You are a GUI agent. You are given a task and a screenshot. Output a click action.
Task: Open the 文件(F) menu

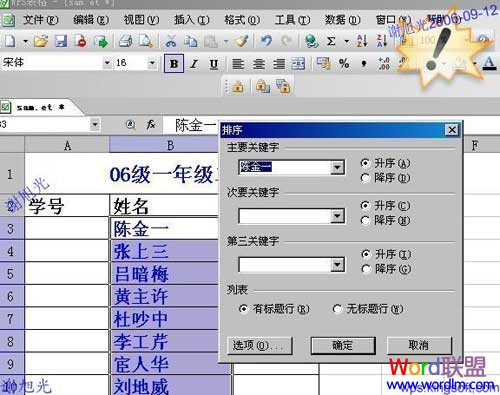41,20
